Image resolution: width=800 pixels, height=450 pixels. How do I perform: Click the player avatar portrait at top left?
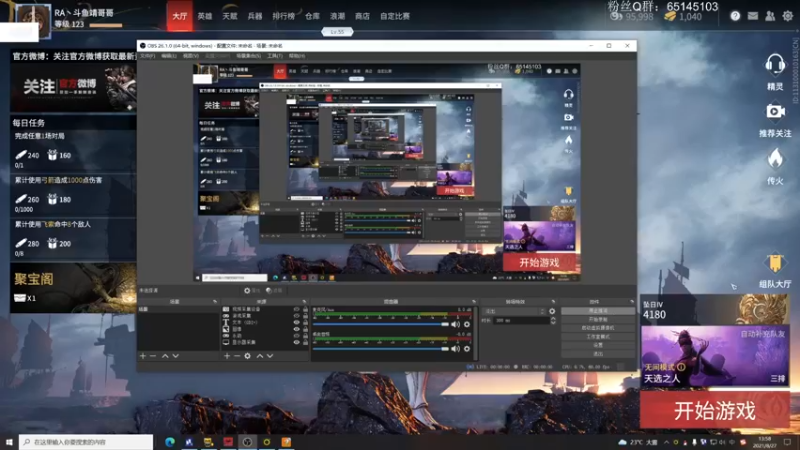[34, 20]
